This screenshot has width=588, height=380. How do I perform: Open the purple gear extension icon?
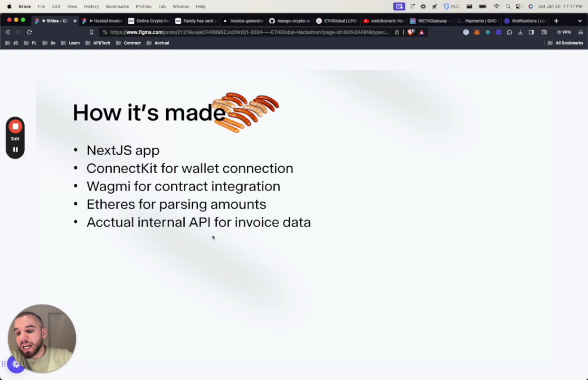(498, 32)
